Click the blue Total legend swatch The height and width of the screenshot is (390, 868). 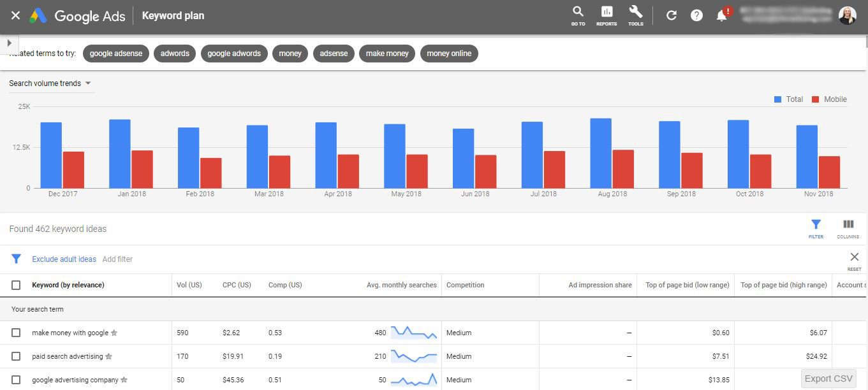tap(777, 99)
